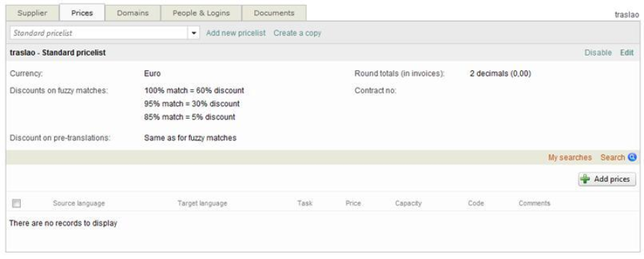Sort by Source language column header
The width and height of the screenshot is (644, 259).
click(x=79, y=203)
